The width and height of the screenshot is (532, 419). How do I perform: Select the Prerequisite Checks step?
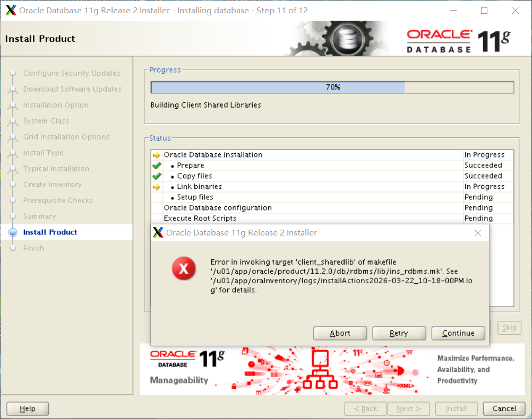coord(58,200)
